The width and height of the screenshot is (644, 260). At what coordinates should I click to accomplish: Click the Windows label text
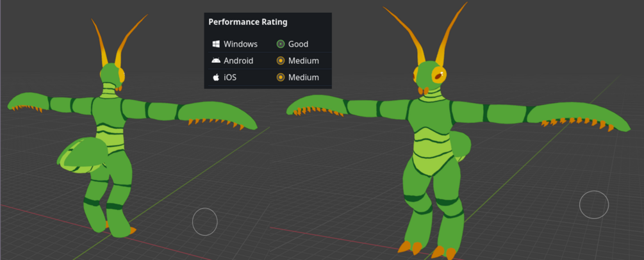coord(241,44)
